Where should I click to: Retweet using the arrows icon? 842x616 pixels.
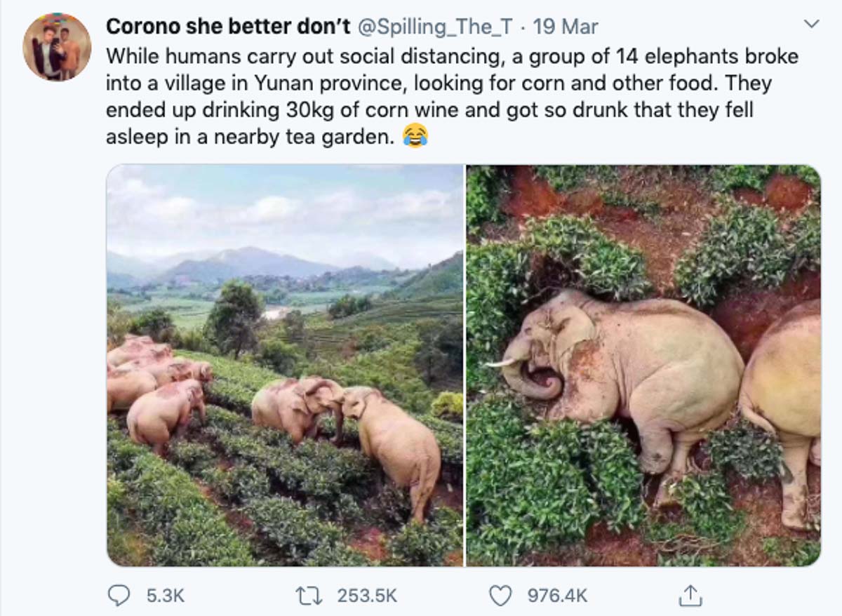point(310,596)
